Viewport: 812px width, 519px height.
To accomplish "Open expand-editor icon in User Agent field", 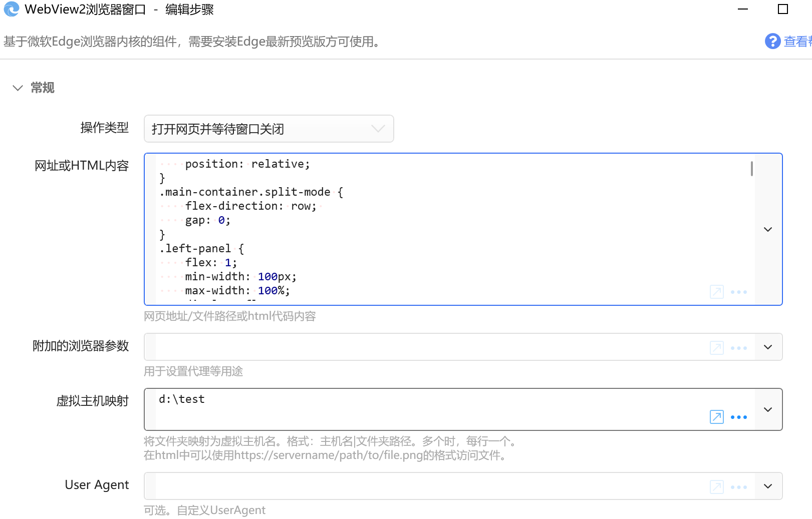I will tap(717, 487).
